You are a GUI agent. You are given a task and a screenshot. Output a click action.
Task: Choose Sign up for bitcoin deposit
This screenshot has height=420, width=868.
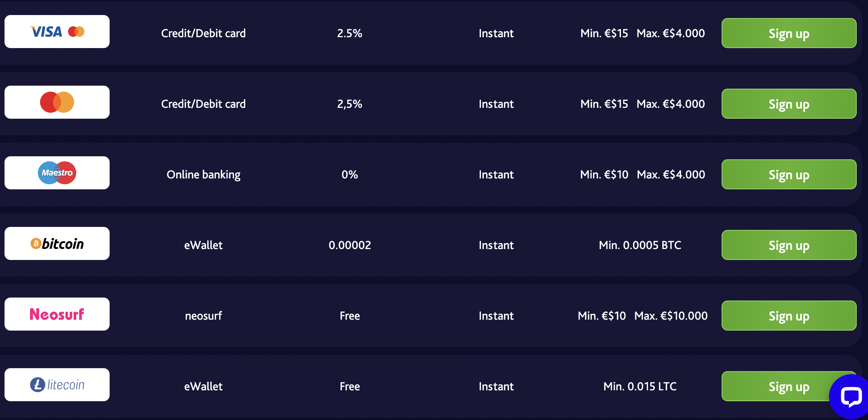[789, 245]
